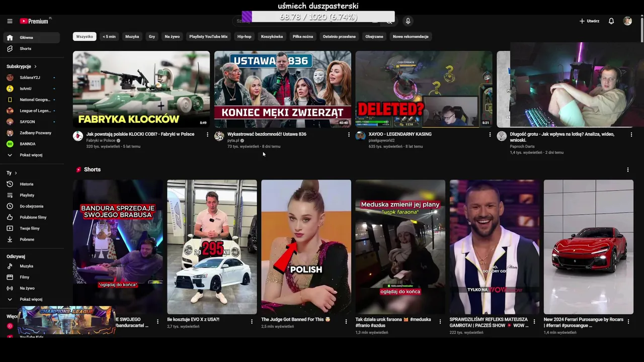Open Playlisty in sidebar
This screenshot has height=362, width=644.
point(31,195)
